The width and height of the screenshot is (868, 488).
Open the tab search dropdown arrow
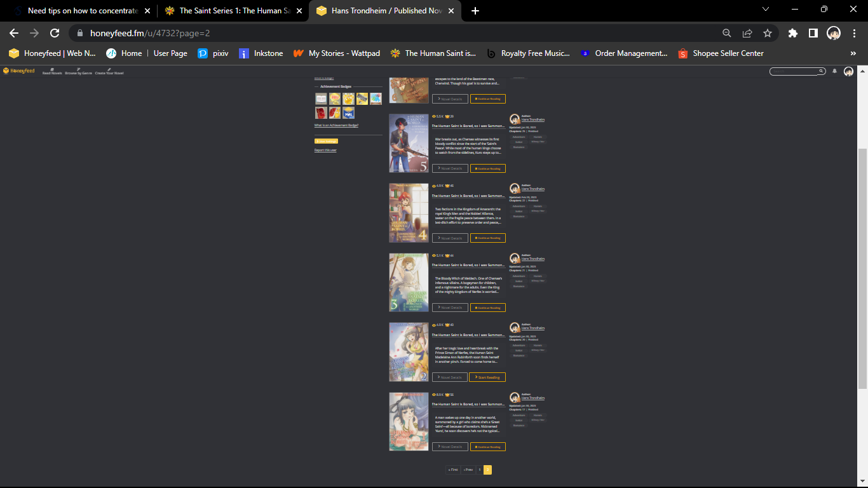766,10
